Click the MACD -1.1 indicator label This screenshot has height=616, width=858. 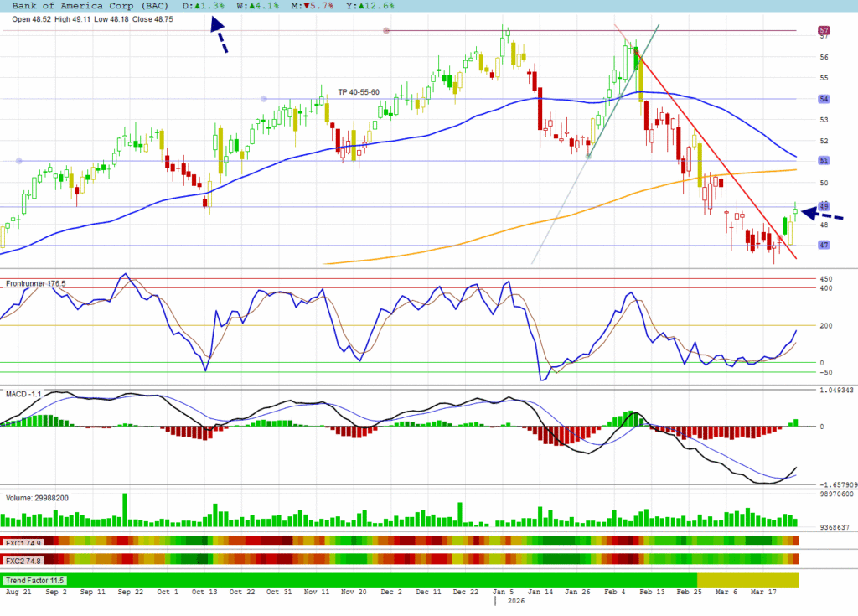click(23, 393)
